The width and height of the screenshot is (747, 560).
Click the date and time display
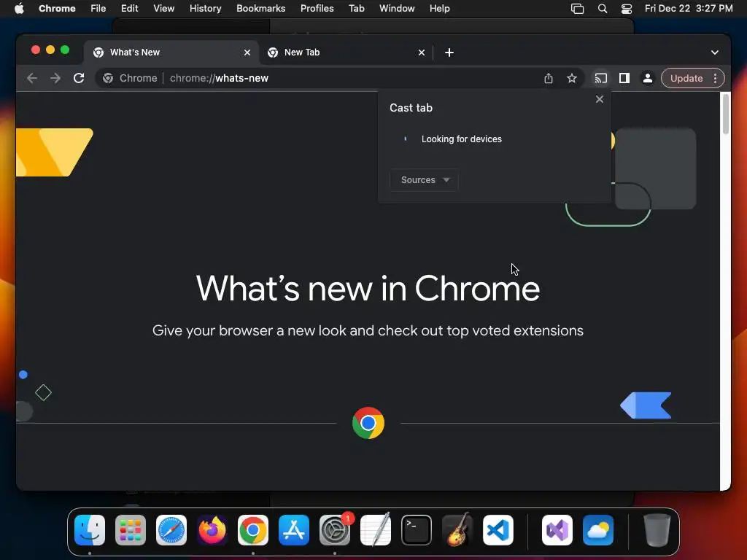click(689, 9)
